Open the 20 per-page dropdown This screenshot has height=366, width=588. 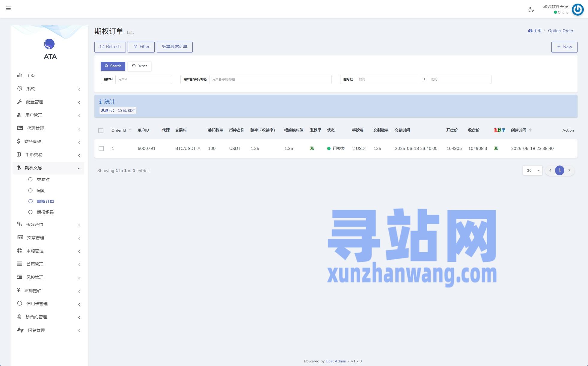[x=532, y=171]
